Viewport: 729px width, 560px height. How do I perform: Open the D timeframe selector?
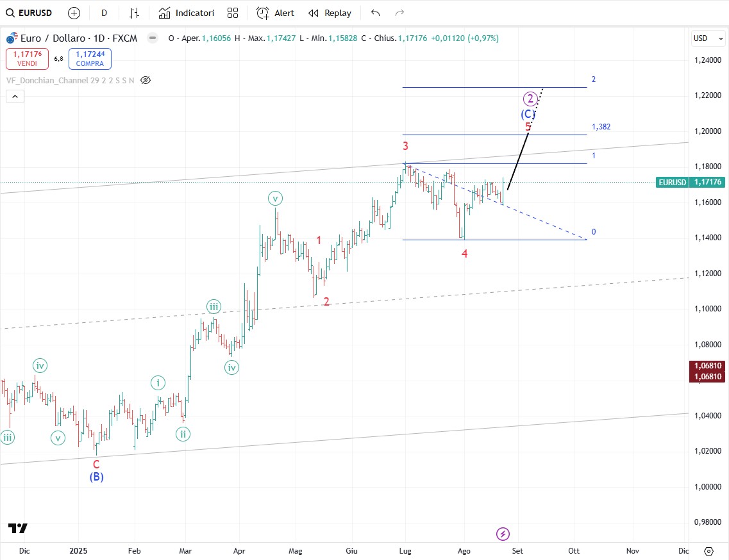pyautogui.click(x=104, y=13)
